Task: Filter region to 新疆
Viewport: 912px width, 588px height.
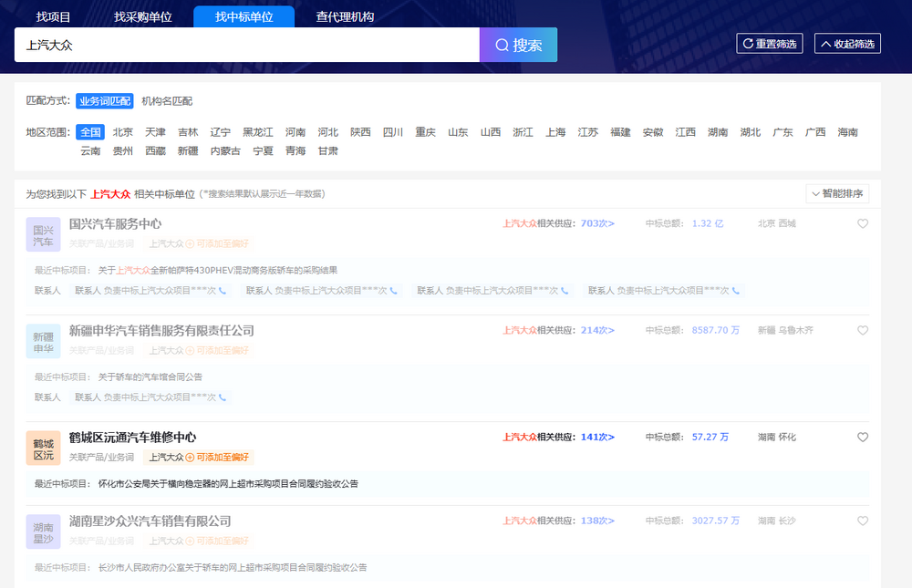Action: [188, 150]
